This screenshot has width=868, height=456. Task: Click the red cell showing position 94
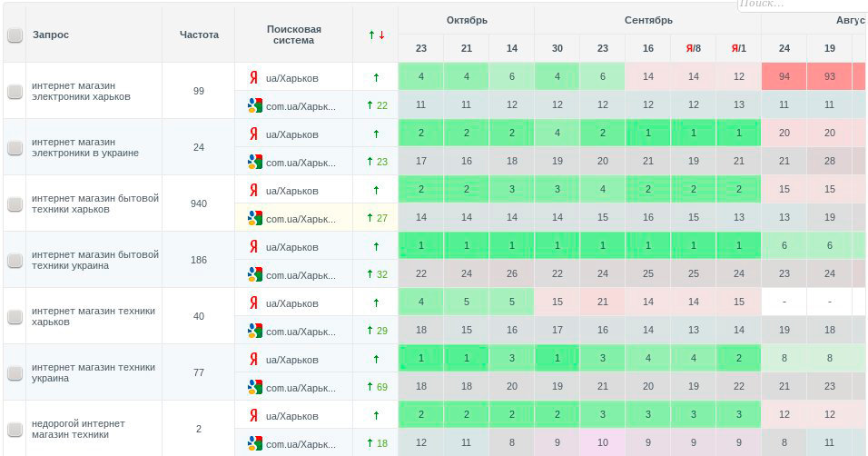click(784, 76)
